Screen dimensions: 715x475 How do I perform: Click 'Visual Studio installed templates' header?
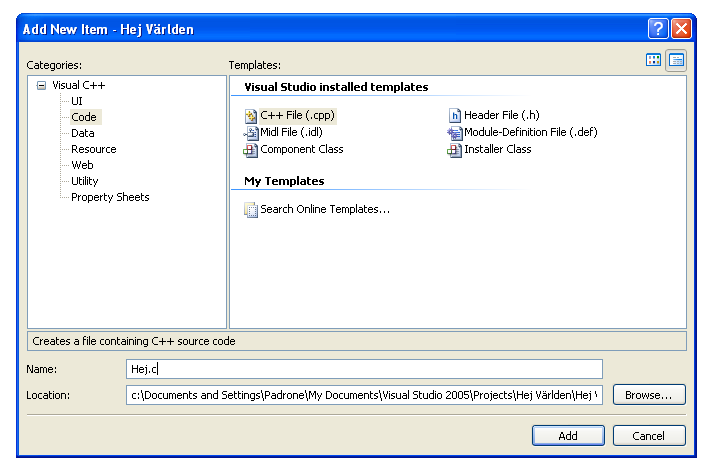[336, 87]
